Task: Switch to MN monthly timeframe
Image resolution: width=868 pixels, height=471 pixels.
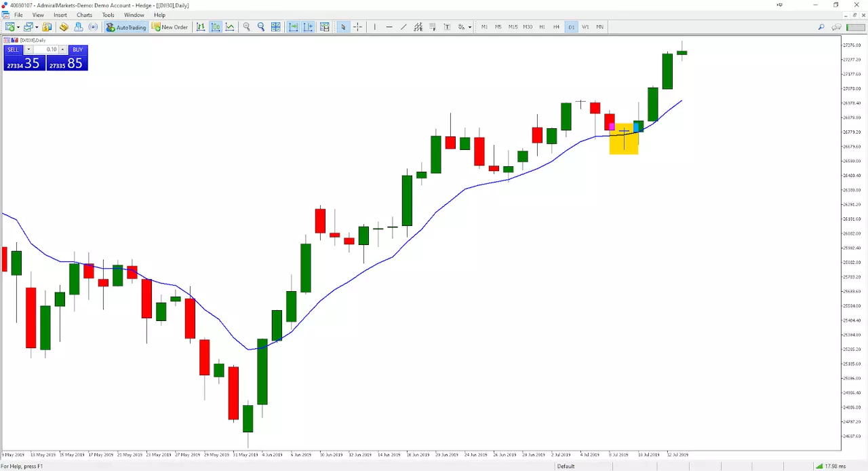Action: 600,27
